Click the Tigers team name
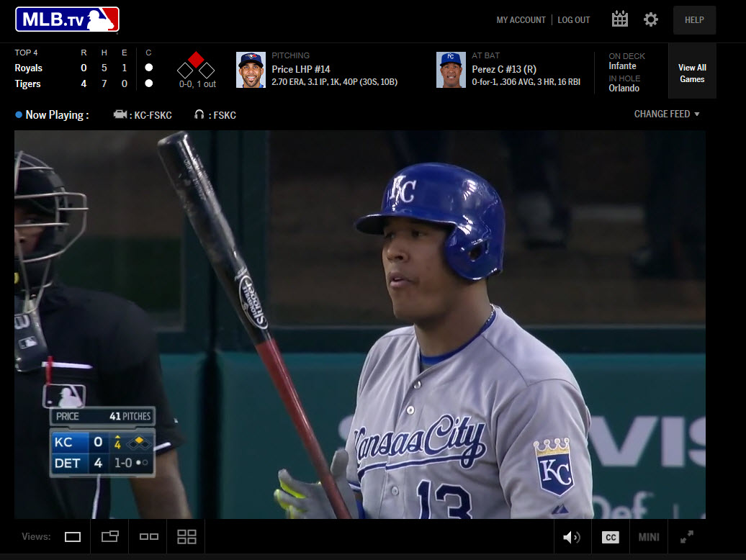This screenshot has height=560, width=746. 27,84
